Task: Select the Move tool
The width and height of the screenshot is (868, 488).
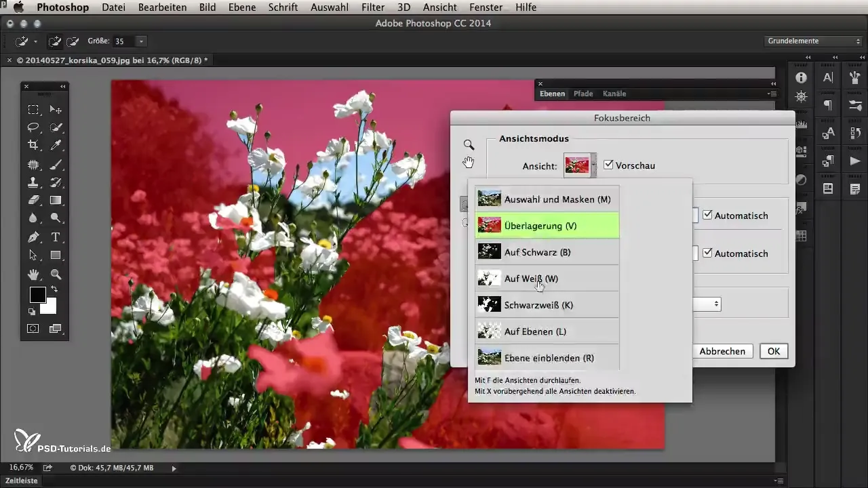Action: 56,110
